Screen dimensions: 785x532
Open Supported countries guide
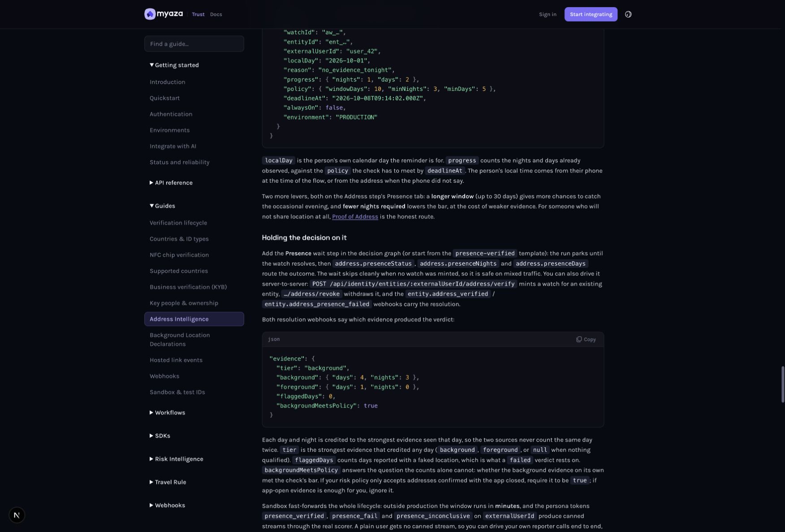(178, 271)
